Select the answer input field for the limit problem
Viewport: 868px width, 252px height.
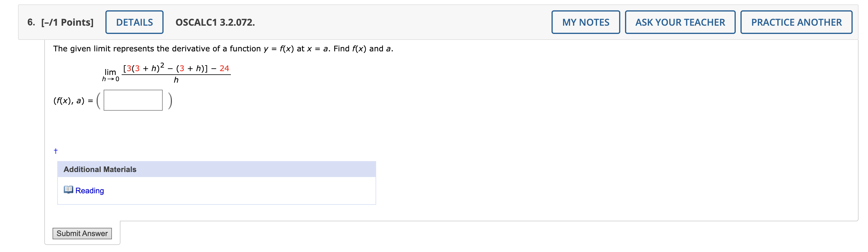tap(133, 100)
